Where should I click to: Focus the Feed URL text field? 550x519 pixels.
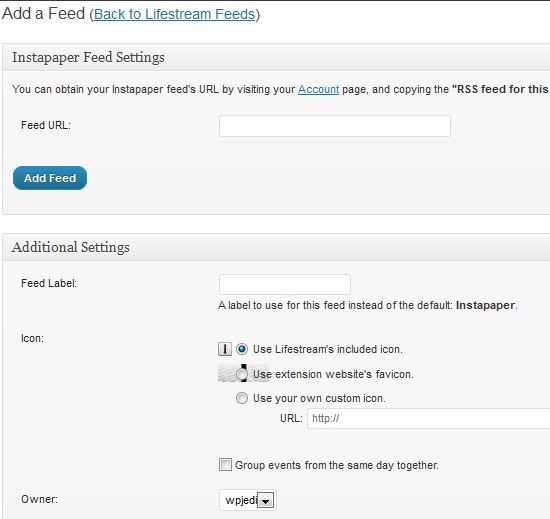tap(335, 126)
